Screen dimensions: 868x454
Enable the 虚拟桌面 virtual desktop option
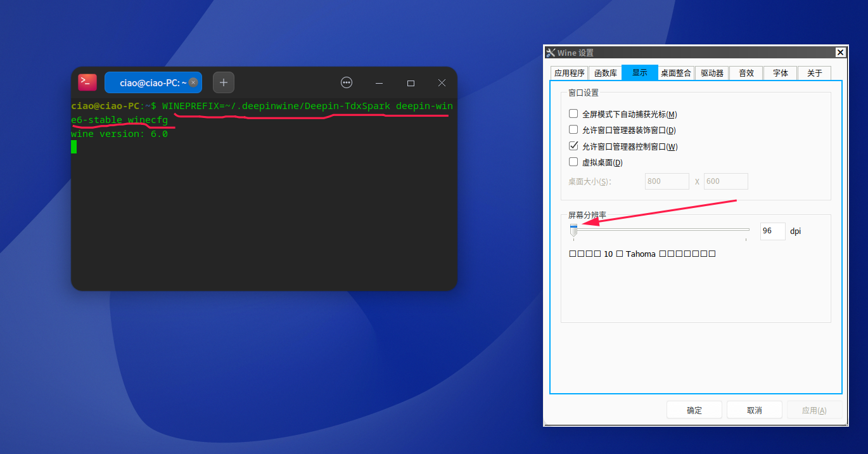pyautogui.click(x=573, y=162)
